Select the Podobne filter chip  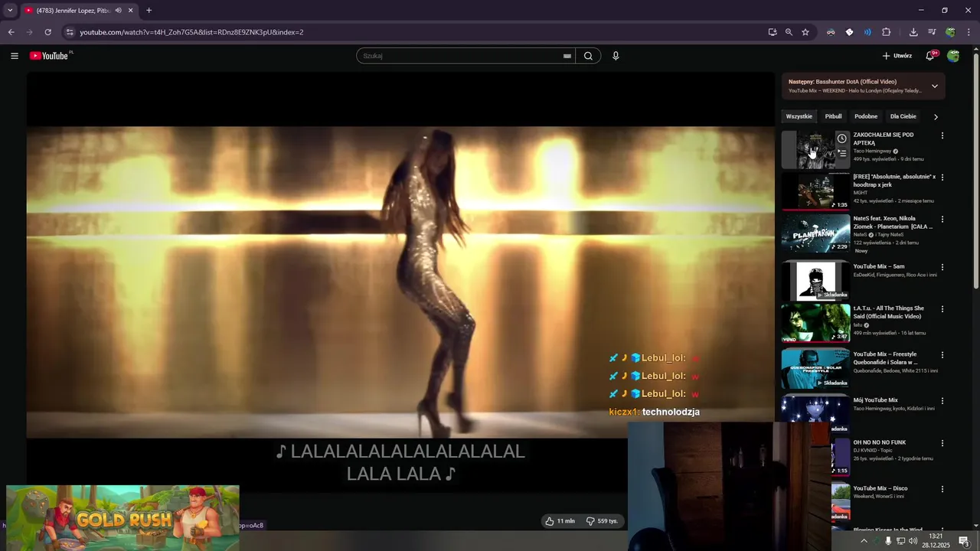866,116
